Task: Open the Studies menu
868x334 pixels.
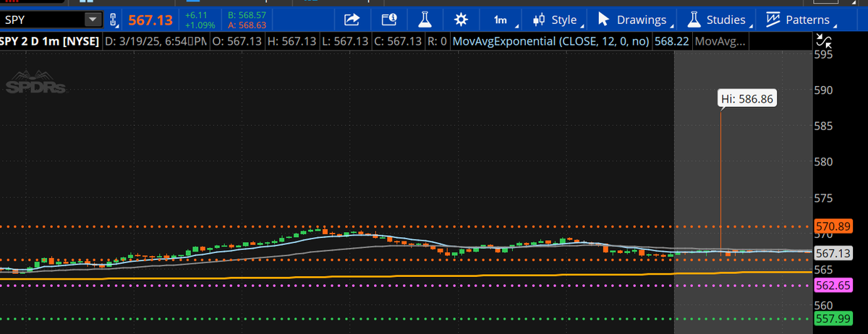Action: [719, 20]
